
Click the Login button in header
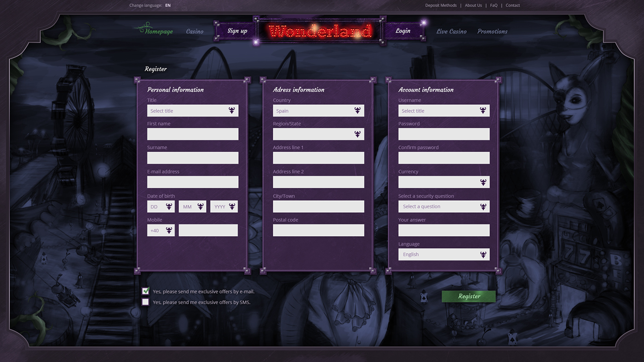403,31
